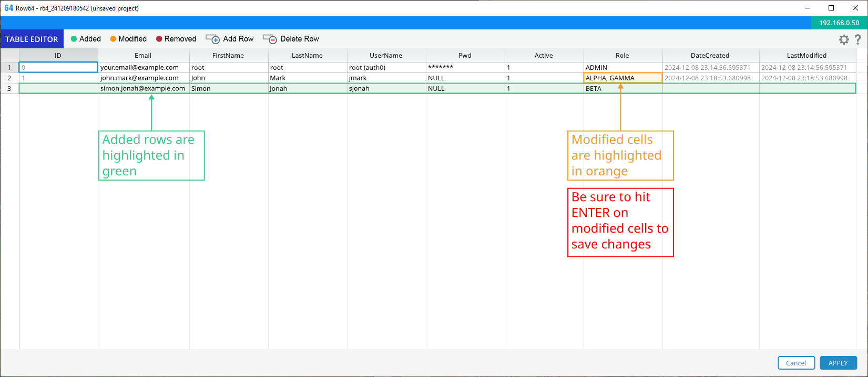
Task: Select the TABLE EDITOR tab
Action: tap(32, 39)
